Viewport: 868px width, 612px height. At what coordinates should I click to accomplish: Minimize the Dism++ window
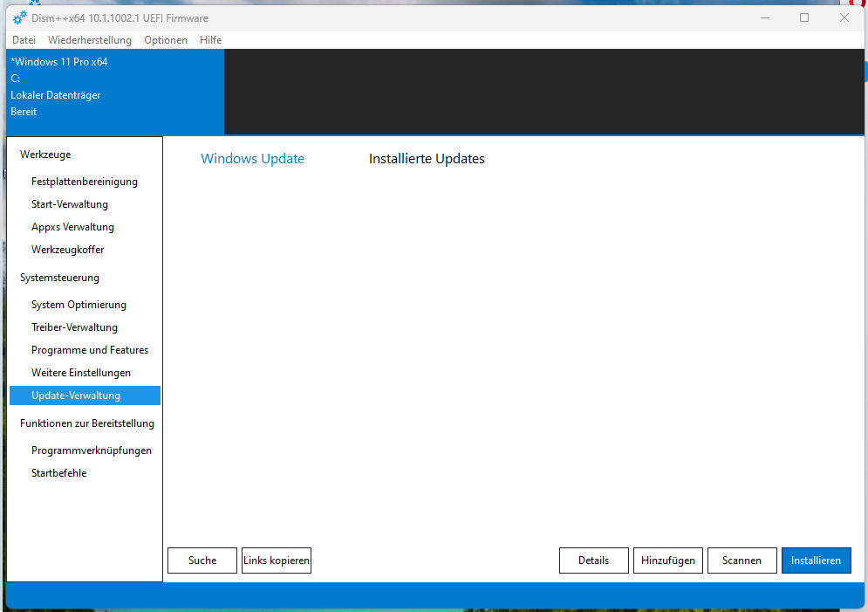pyautogui.click(x=765, y=17)
